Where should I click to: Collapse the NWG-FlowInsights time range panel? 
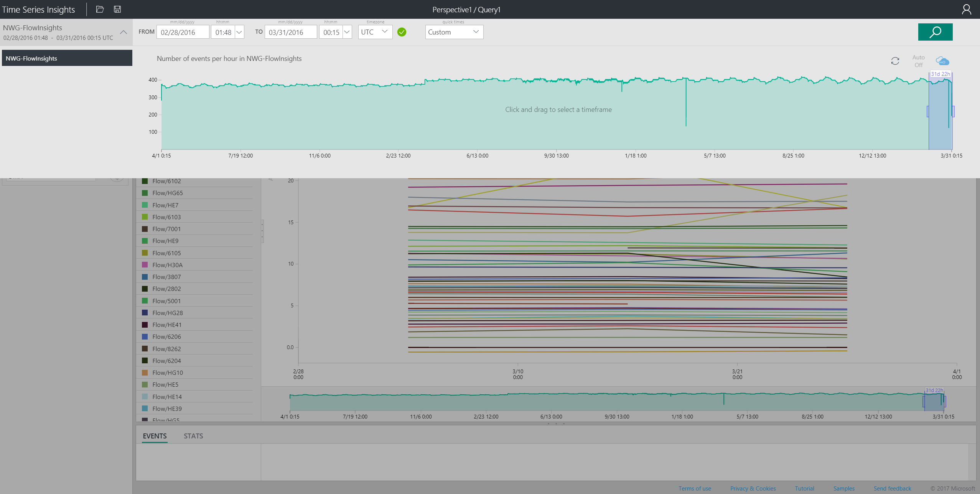coord(124,32)
